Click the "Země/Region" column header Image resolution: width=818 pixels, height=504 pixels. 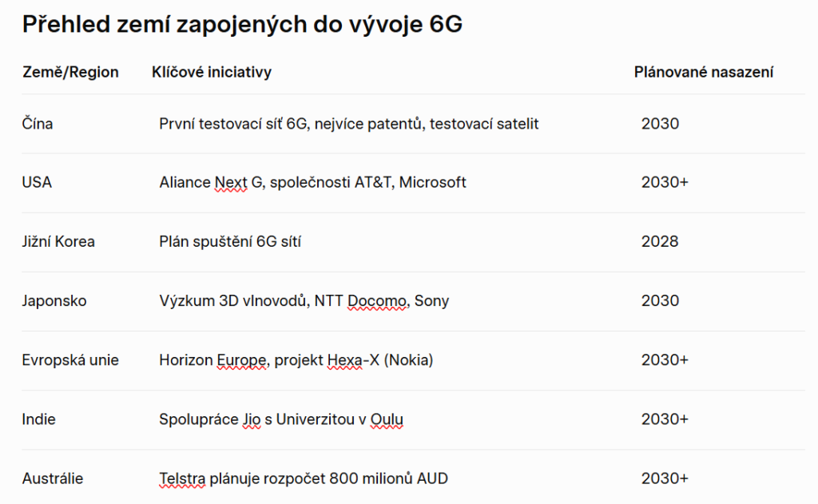(x=70, y=72)
